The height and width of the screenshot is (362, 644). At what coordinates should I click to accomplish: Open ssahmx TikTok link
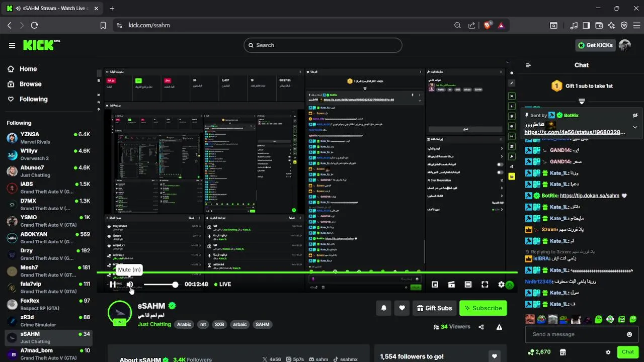click(345, 359)
